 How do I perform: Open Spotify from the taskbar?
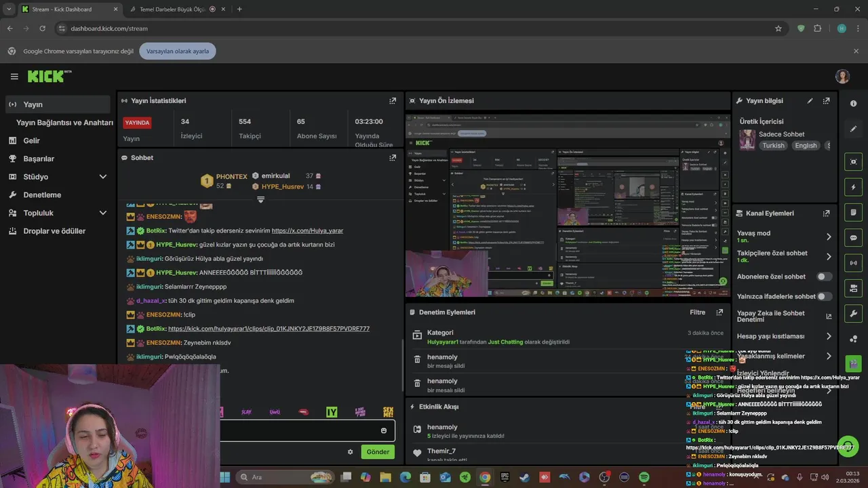[x=644, y=477]
